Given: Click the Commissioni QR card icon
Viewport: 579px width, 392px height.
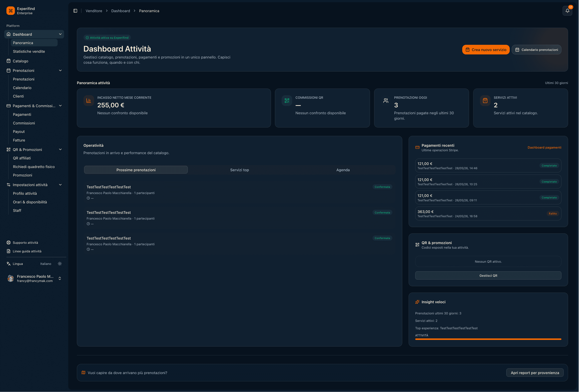Looking at the screenshot, I should (287, 101).
